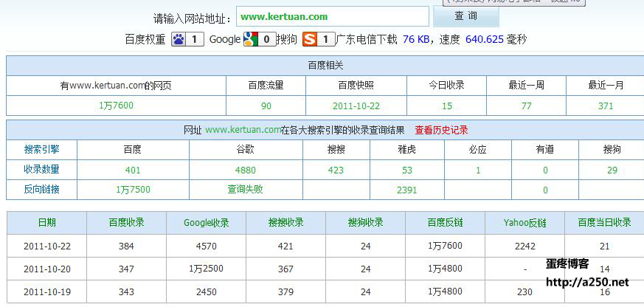Click the 搜狗收录 column header
The image size is (644, 307).
(x=366, y=222)
